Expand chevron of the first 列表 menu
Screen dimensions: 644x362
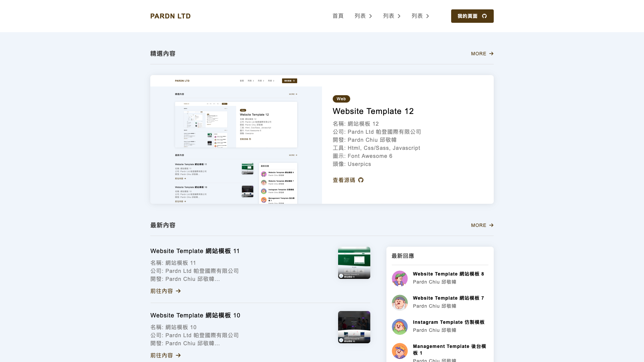(x=371, y=16)
